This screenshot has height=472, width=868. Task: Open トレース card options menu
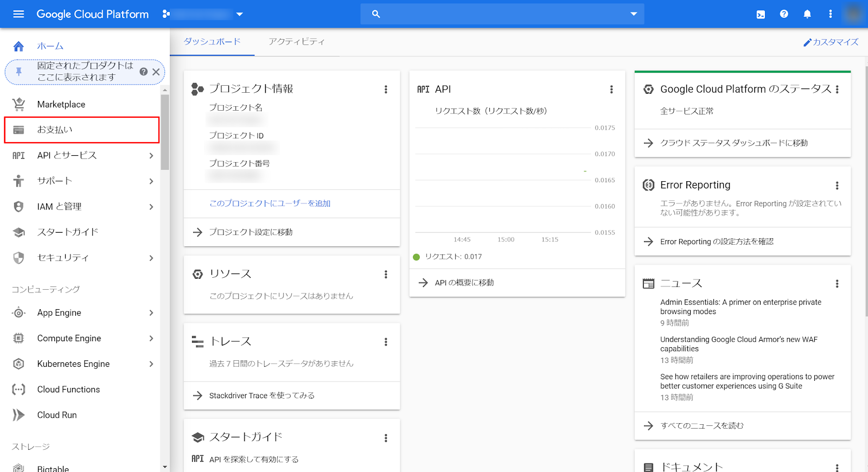[x=386, y=342]
